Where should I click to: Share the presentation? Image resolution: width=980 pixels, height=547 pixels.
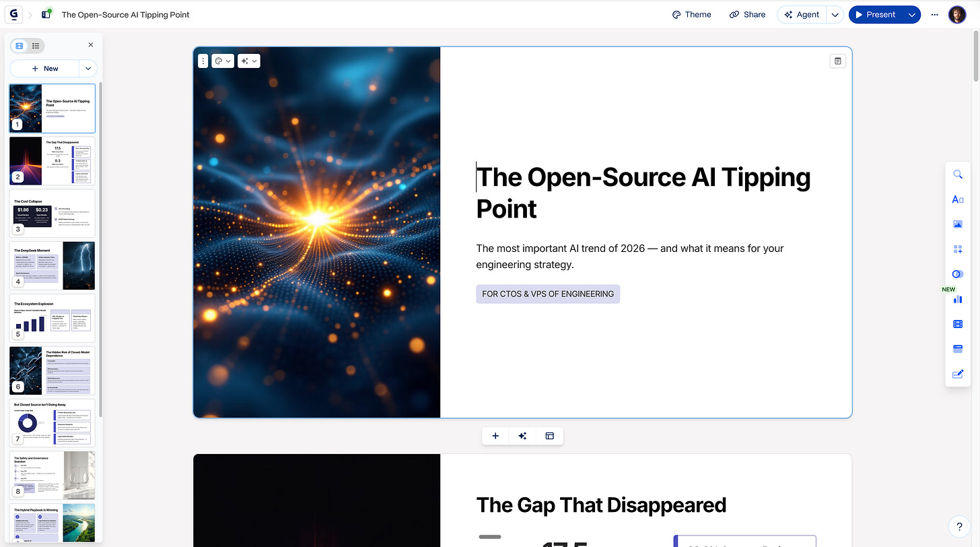point(747,14)
